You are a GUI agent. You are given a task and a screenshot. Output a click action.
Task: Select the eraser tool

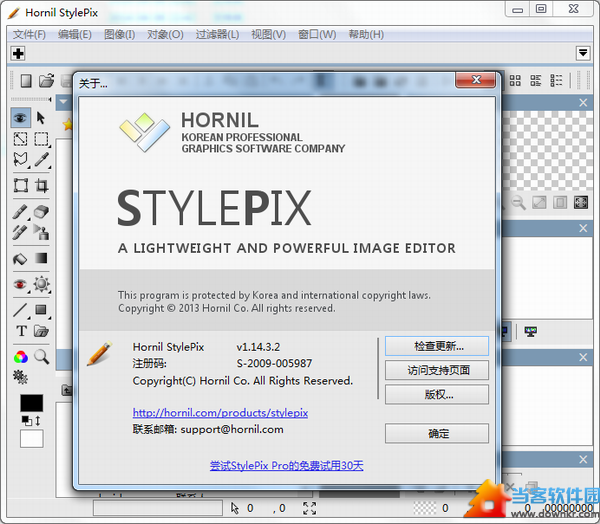pos(41,211)
